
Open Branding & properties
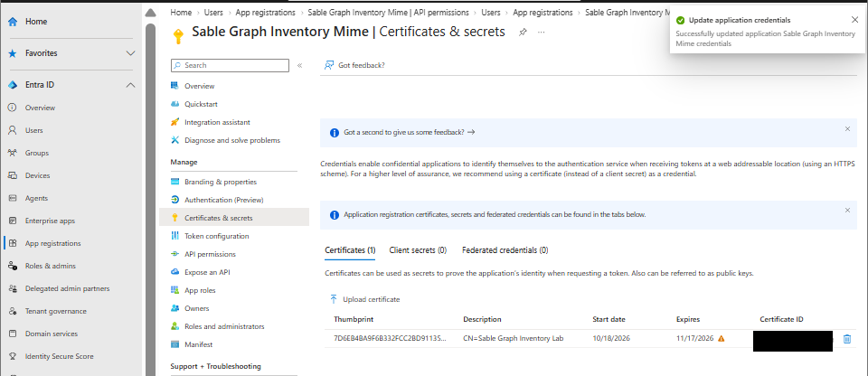[x=221, y=182]
